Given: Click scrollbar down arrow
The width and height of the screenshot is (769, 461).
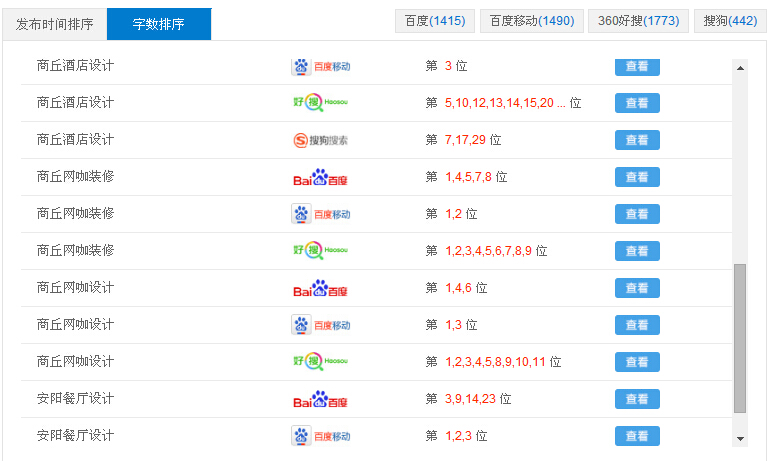Looking at the screenshot, I should point(741,438).
